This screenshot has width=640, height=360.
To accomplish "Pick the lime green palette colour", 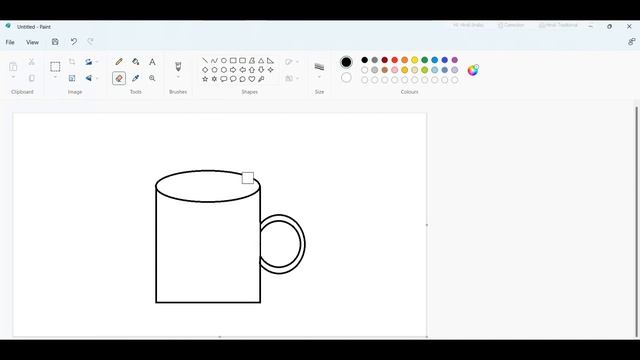I will (x=424, y=70).
